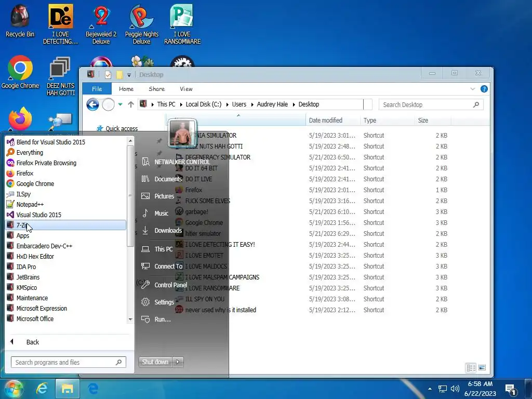Launch Everything from the programs list

point(66,153)
